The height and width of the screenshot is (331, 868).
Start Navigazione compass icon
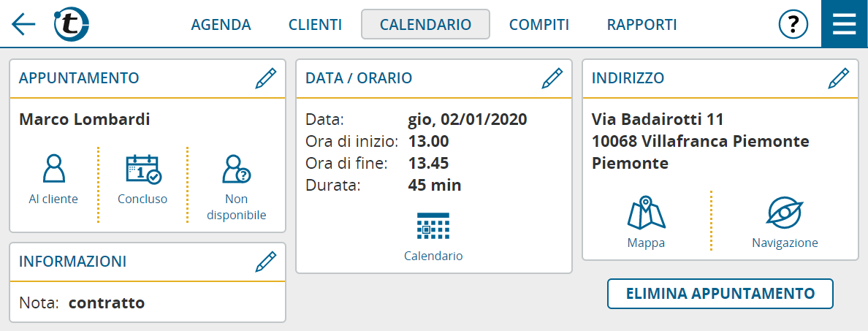[x=785, y=212]
